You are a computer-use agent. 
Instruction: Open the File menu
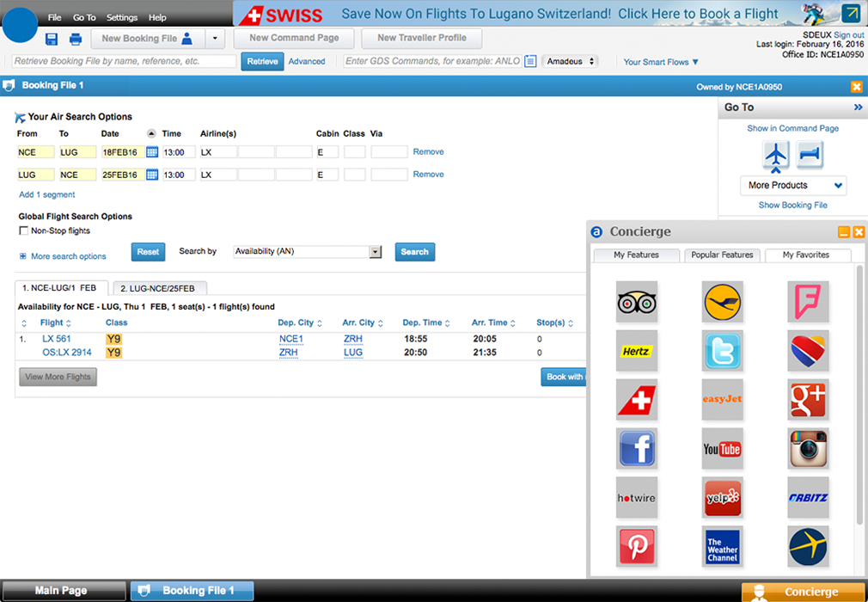coord(54,18)
